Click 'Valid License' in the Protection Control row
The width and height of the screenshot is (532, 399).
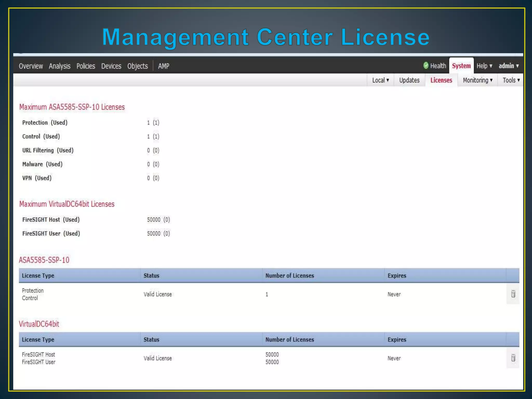point(158,294)
